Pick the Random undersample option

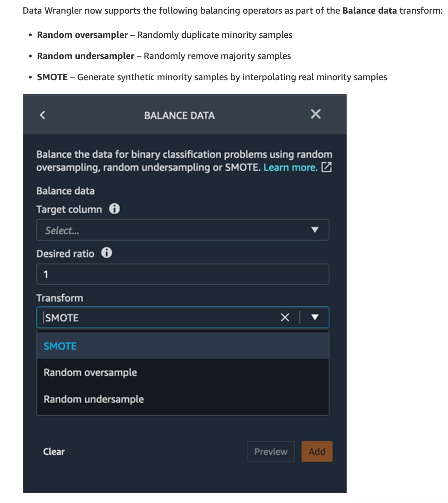(x=94, y=399)
